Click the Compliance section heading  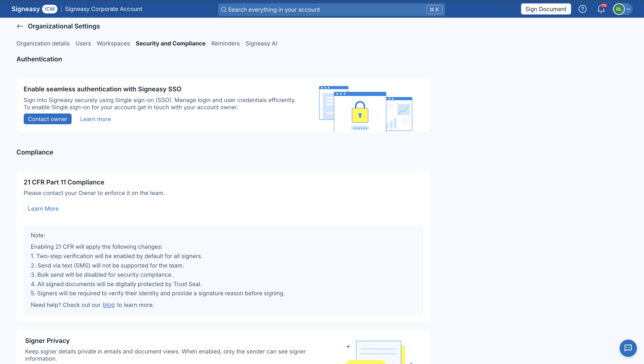[x=35, y=152]
